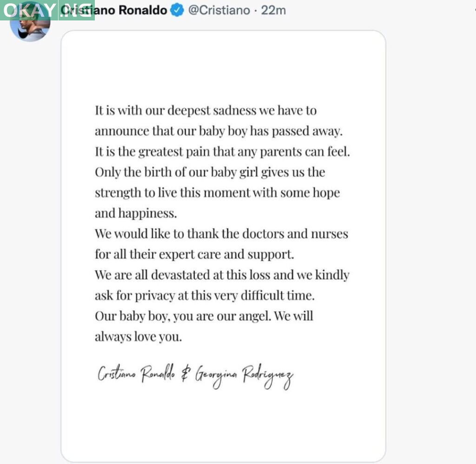This screenshot has width=476, height=464.
Task: Click the line "strength to live this moment"
Action: point(217,192)
